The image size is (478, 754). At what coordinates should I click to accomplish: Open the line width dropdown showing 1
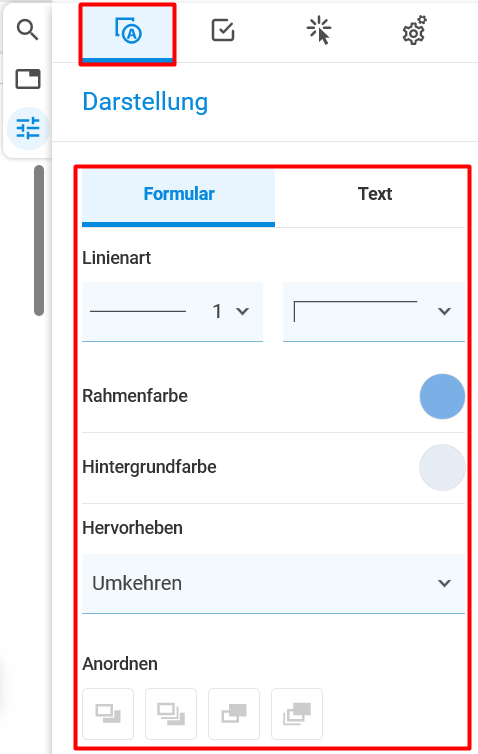pyautogui.click(x=172, y=312)
